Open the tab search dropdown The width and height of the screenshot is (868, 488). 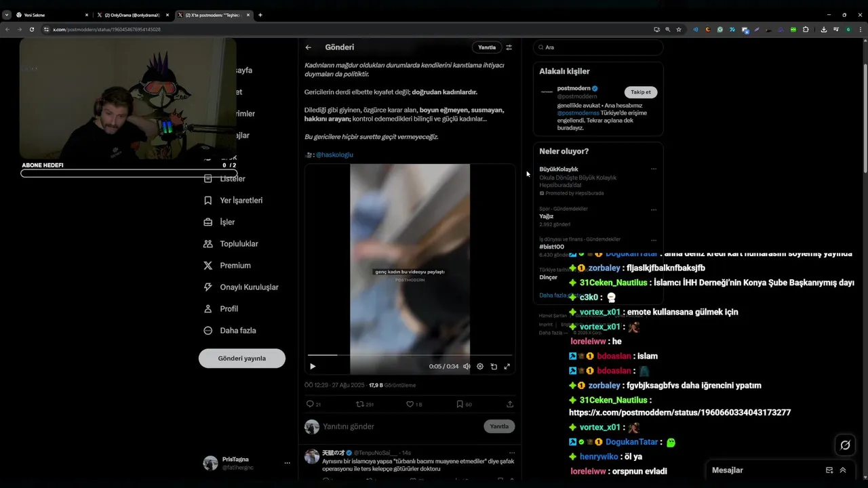point(7,15)
